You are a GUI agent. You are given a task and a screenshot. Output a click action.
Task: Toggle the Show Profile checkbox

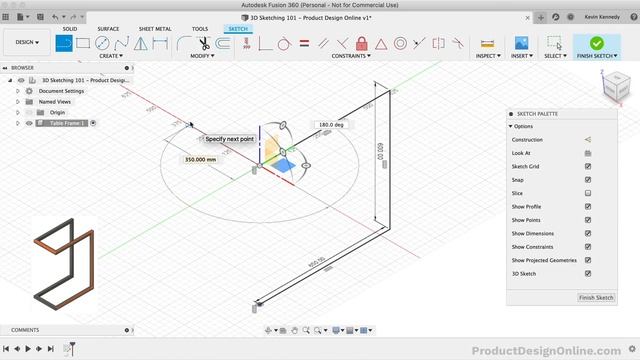pyautogui.click(x=588, y=207)
